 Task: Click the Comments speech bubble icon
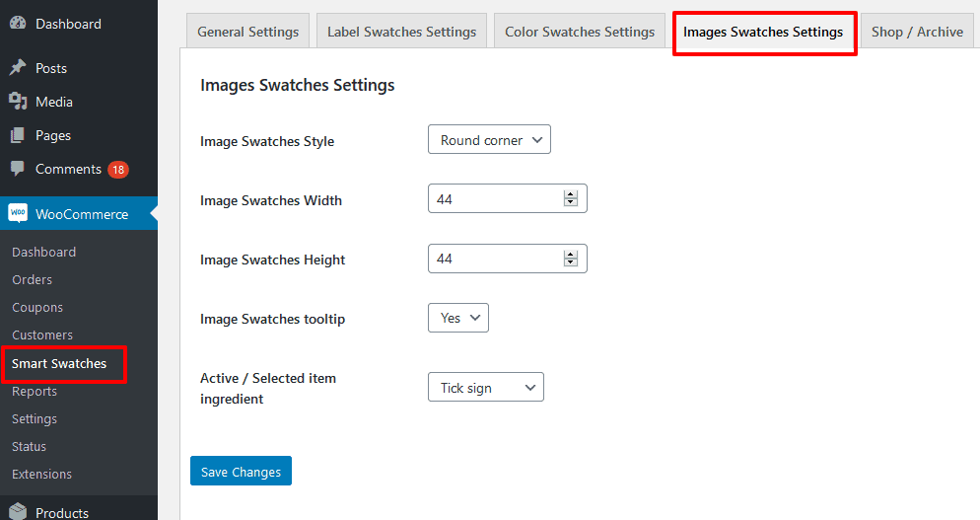tap(18, 169)
